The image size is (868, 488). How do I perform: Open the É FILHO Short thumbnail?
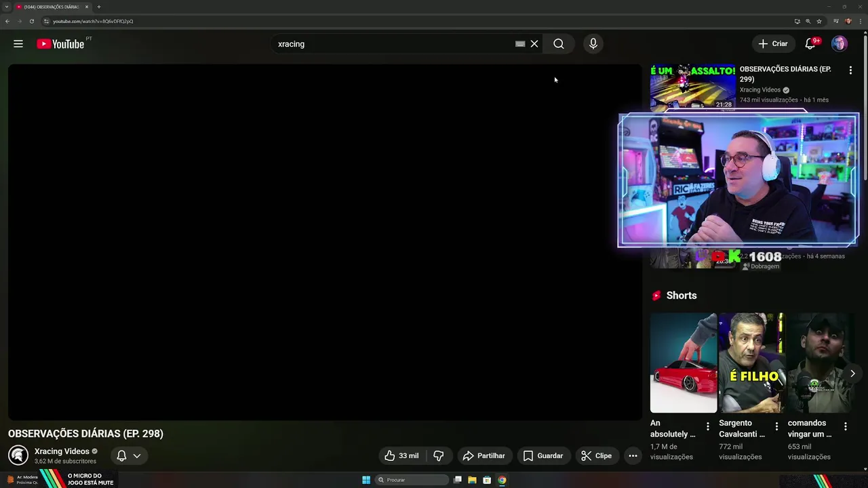[x=752, y=363]
